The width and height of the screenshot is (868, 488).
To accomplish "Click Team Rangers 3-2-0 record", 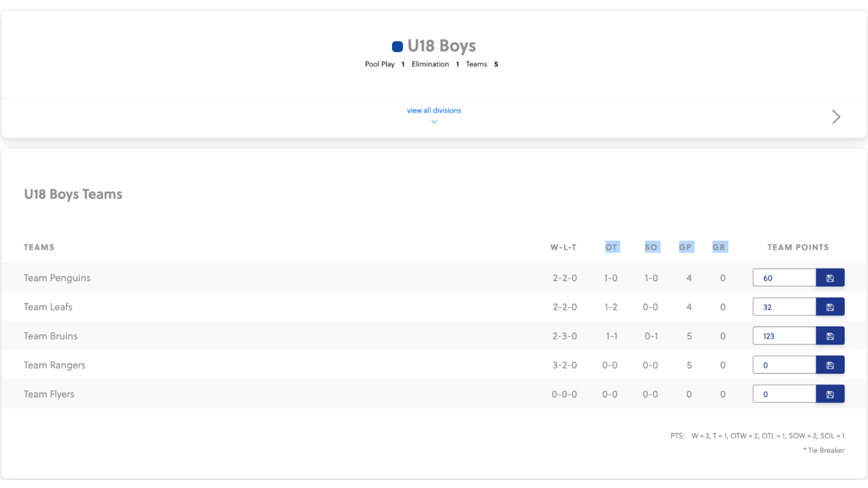I will coord(565,365).
